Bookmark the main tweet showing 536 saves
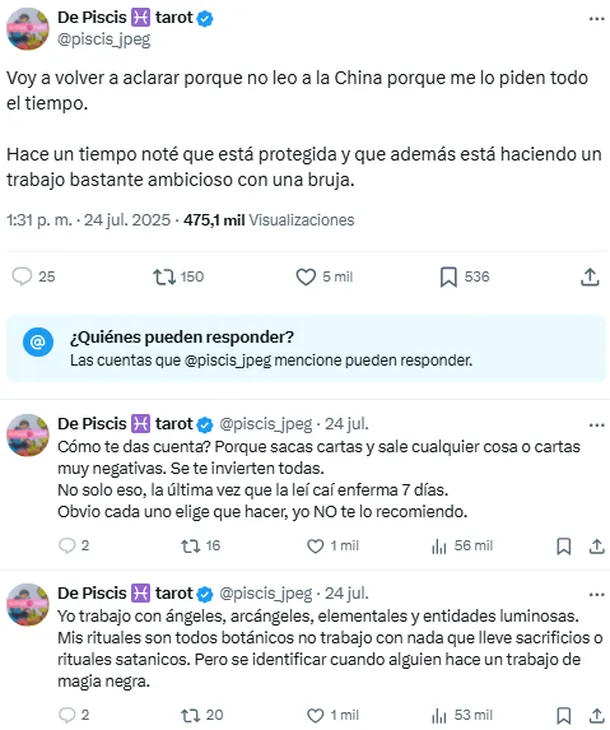The image size is (610, 730). click(x=448, y=277)
